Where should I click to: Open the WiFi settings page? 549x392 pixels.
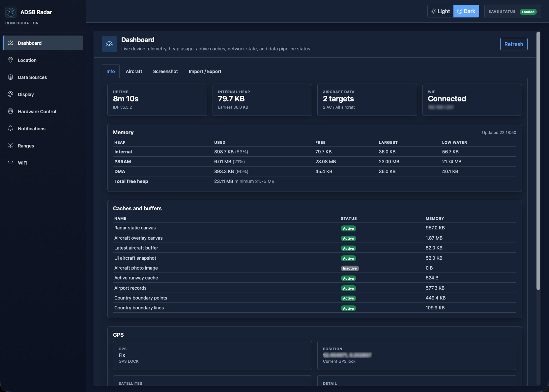coord(43,163)
